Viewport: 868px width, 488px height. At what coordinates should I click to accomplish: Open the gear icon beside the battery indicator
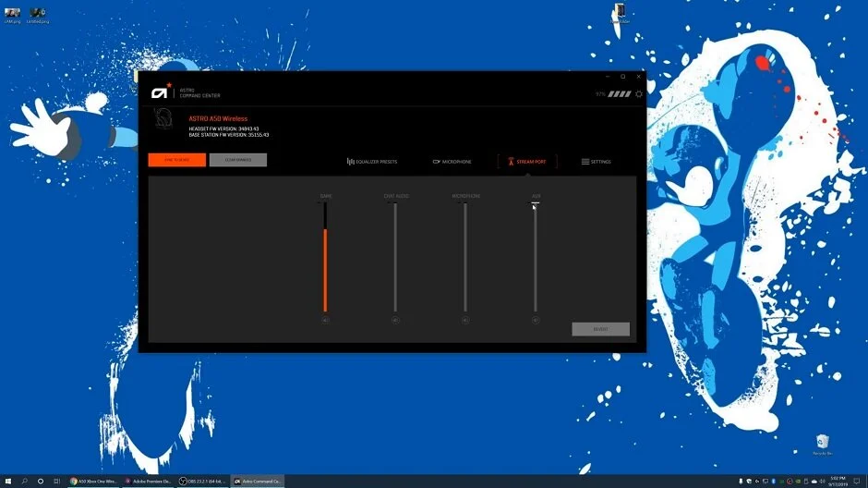point(639,94)
